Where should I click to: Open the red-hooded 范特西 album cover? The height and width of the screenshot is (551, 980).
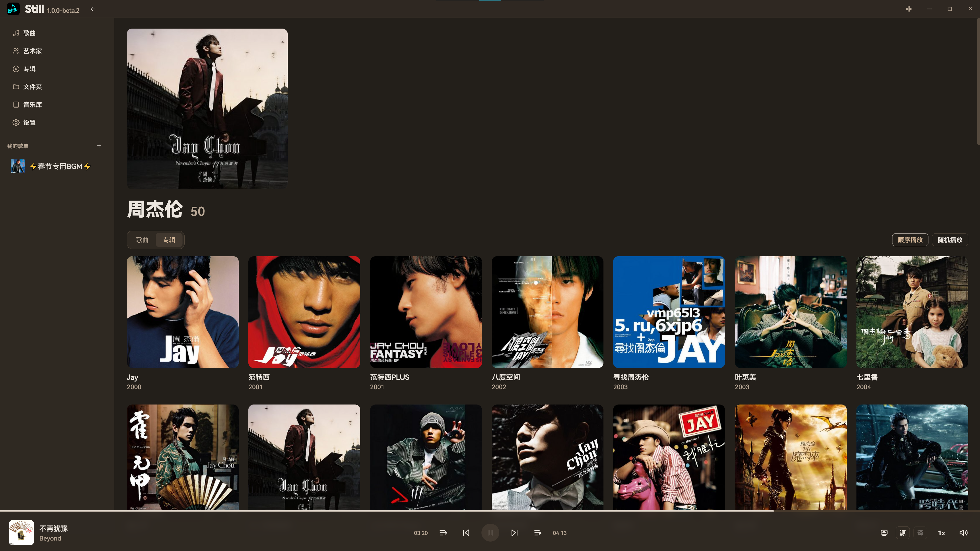pyautogui.click(x=304, y=312)
